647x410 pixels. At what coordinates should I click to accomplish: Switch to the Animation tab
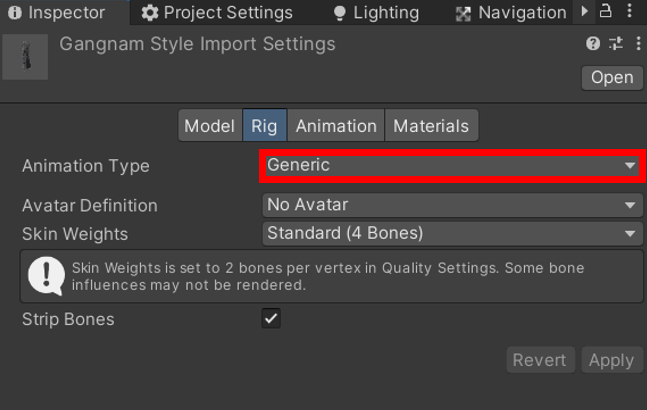point(336,125)
